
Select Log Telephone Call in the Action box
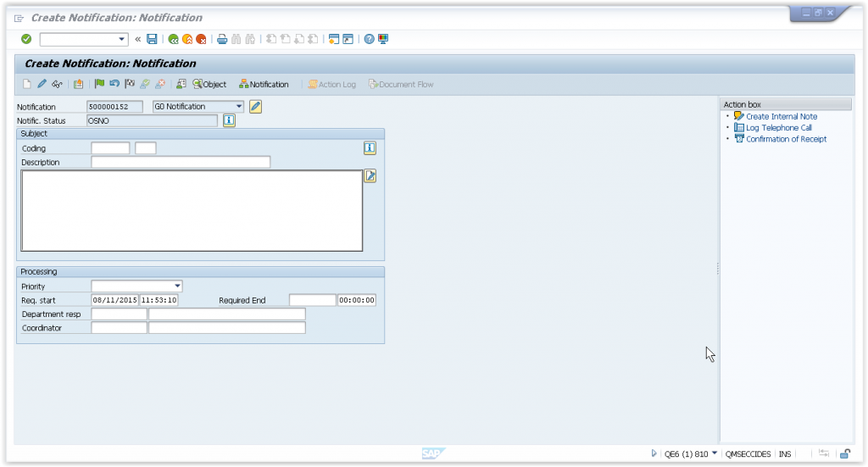[x=778, y=128]
